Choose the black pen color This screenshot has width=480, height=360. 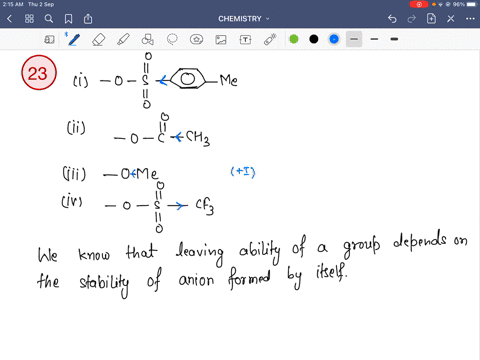tap(314, 39)
